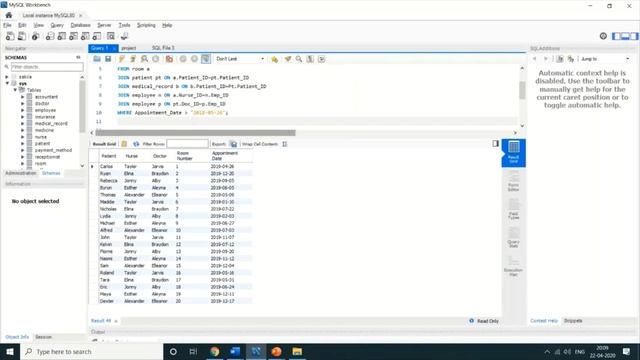Viewport: 640px width, 360px height.
Task: Open the Server menu
Action: click(x=104, y=25)
